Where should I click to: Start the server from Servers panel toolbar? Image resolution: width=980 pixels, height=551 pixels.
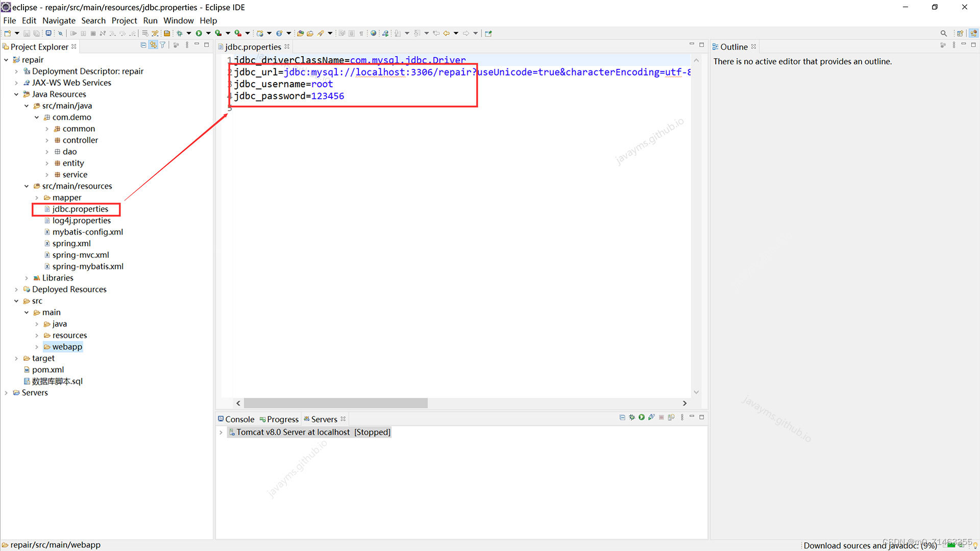point(642,417)
